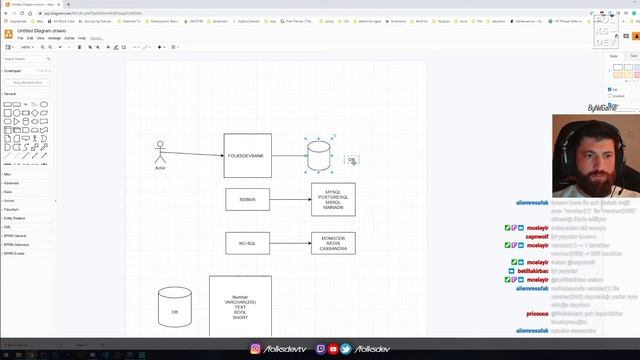Apply the yellow style swatch
Image resolution: width=640 pixels, height=360 pixels.
(x=628, y=75)
